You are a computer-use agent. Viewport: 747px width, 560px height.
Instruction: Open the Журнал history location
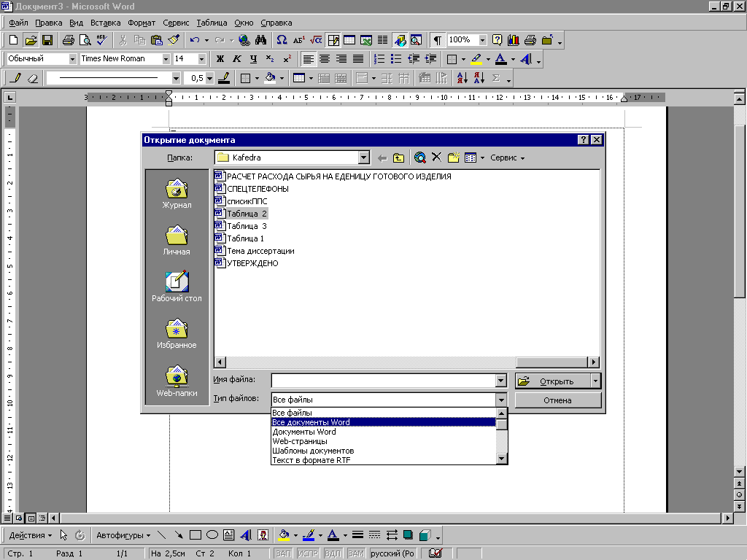[x=177, y=193]
